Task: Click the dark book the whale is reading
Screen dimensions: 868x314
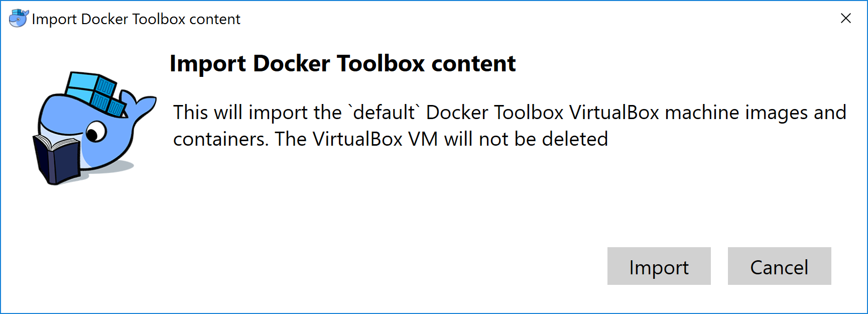Action: point(56,159)
